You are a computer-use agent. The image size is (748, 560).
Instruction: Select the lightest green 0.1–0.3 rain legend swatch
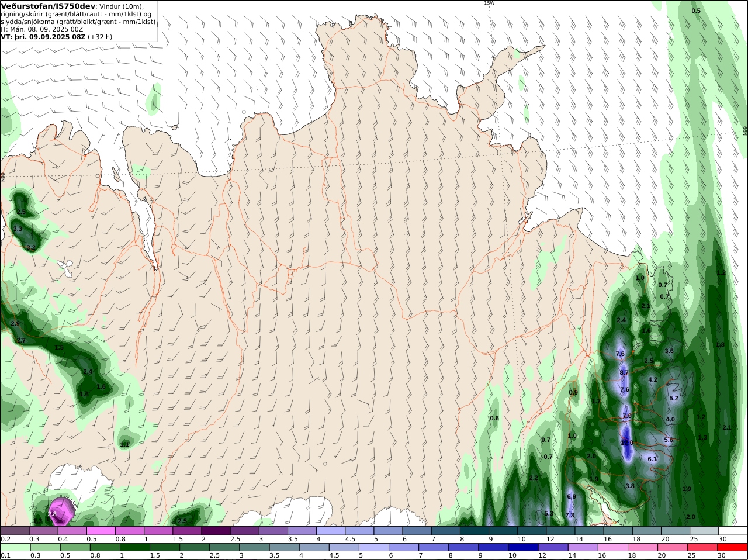coord(15,548)
